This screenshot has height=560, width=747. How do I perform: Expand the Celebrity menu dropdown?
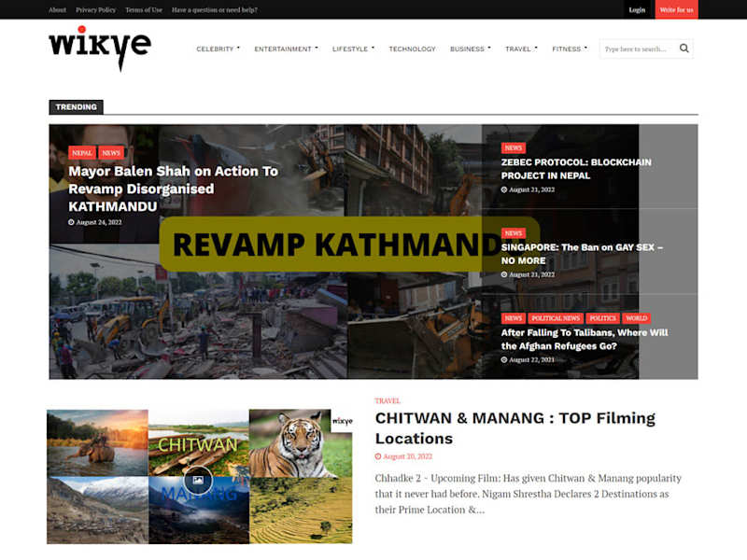[218, 49]
